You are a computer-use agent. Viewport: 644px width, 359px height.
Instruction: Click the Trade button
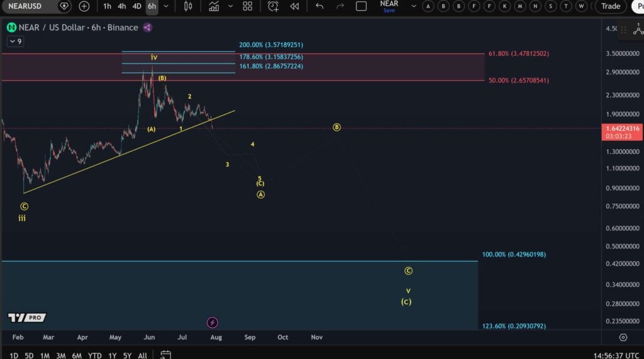(610, 6)
